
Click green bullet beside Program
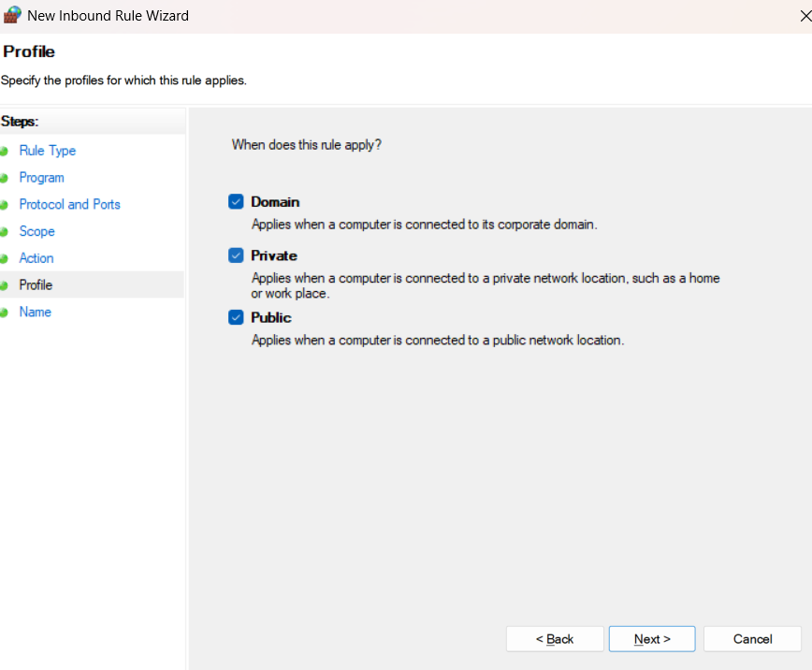pos(4,178)
